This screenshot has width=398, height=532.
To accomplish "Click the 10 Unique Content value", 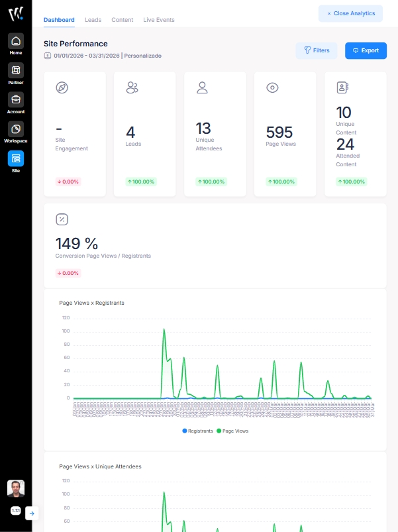I will 344,113.
